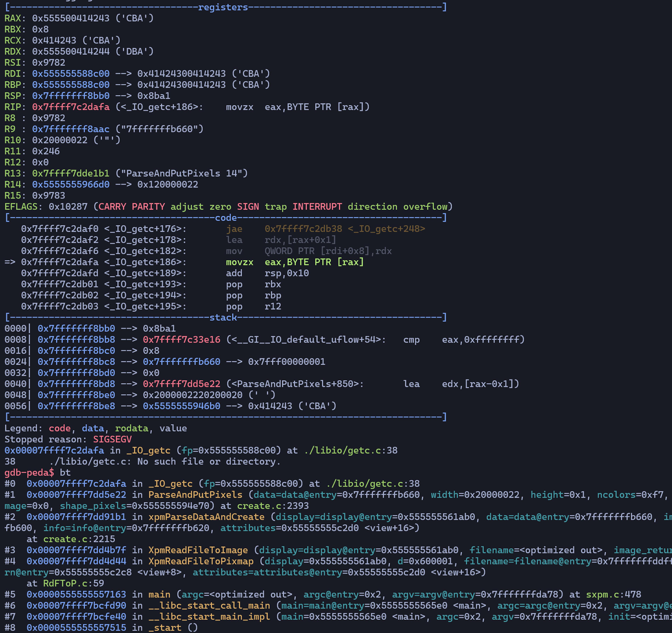
Task: Click the '=>' current instruction arrow
Action: click(10, 262)
